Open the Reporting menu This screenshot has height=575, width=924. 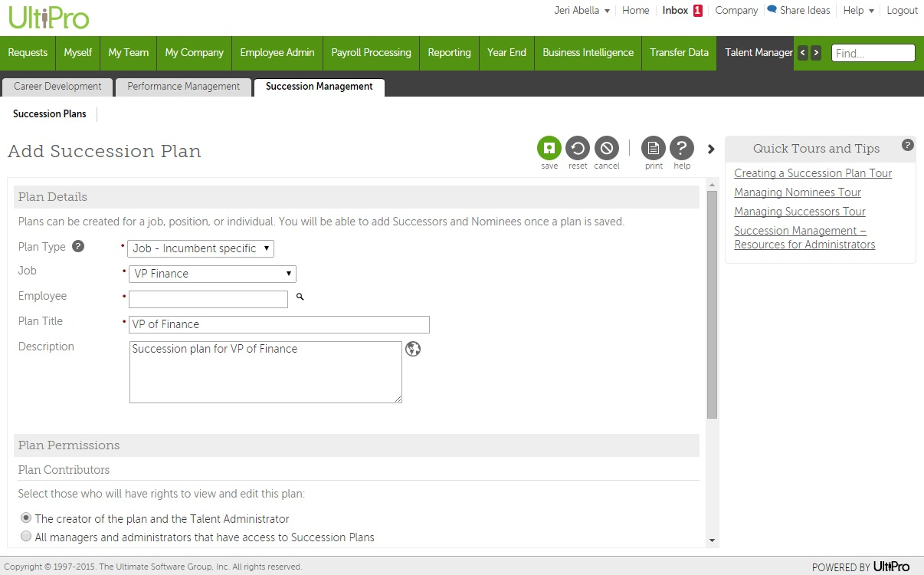click(449, 53)
